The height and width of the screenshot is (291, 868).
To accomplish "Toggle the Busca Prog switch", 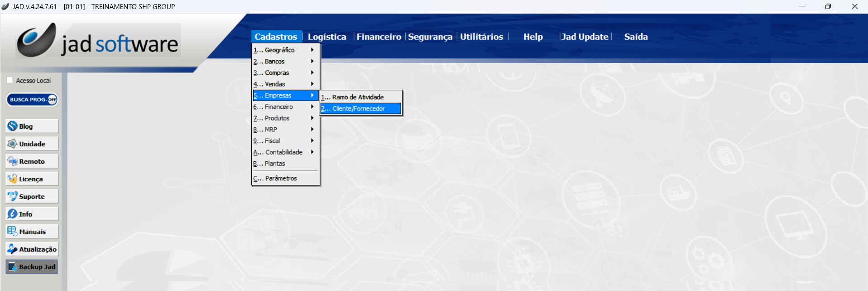I will [x=32, y=100].
